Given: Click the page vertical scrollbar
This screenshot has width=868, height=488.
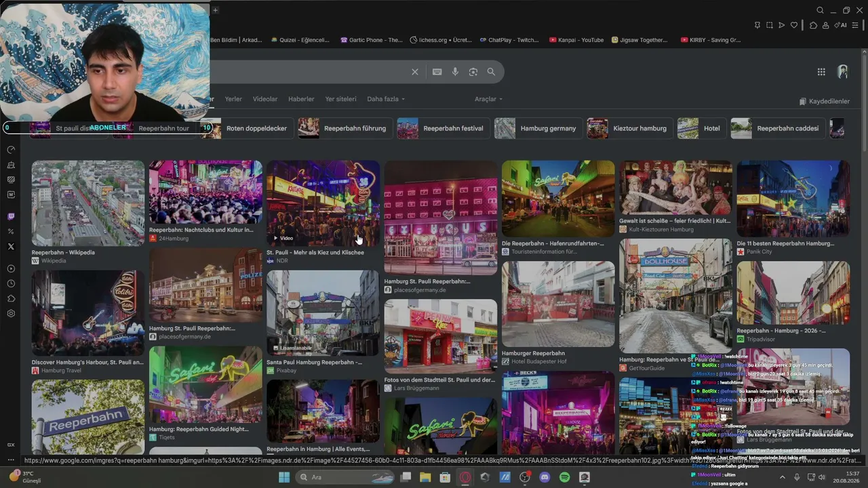Looking at the screenshot, I should coord(864,102).
